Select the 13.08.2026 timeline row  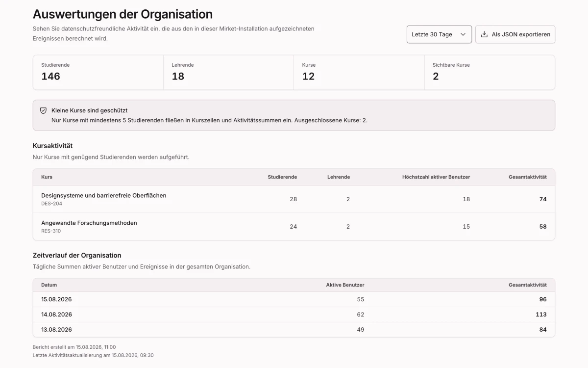coord(294,330)
